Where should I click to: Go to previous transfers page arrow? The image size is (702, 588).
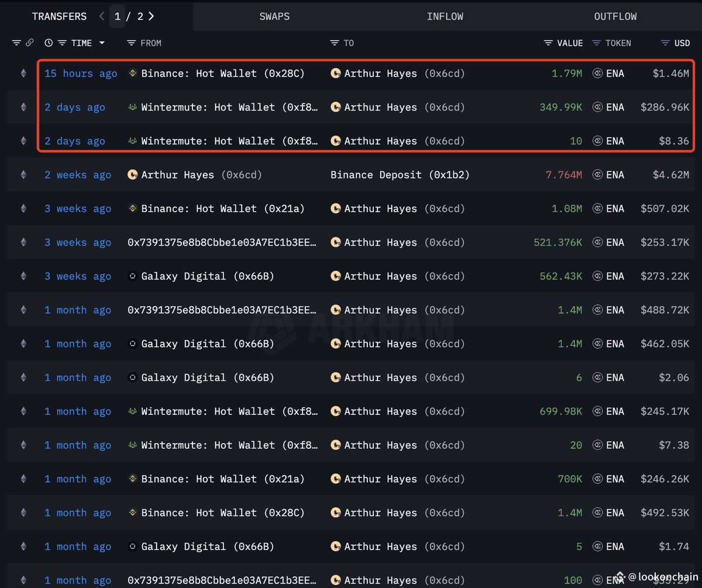pyautogui.click(x=102, y=16)
